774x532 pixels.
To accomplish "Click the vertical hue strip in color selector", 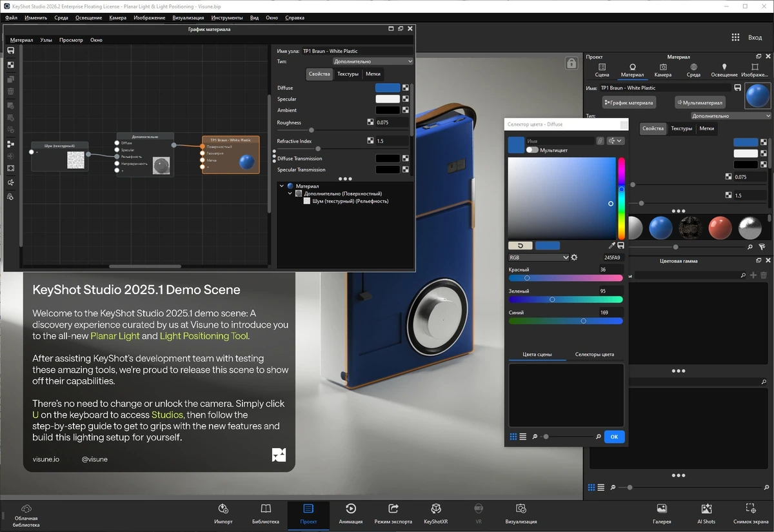I will 622,199.
